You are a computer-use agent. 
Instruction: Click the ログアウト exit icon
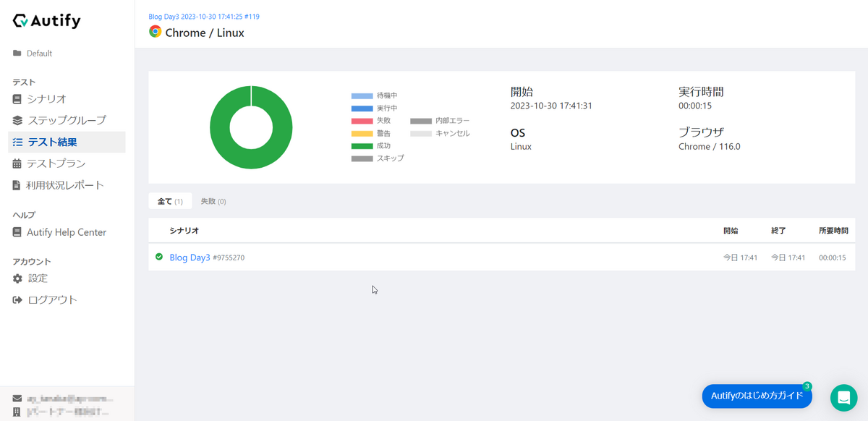(17, 300)
